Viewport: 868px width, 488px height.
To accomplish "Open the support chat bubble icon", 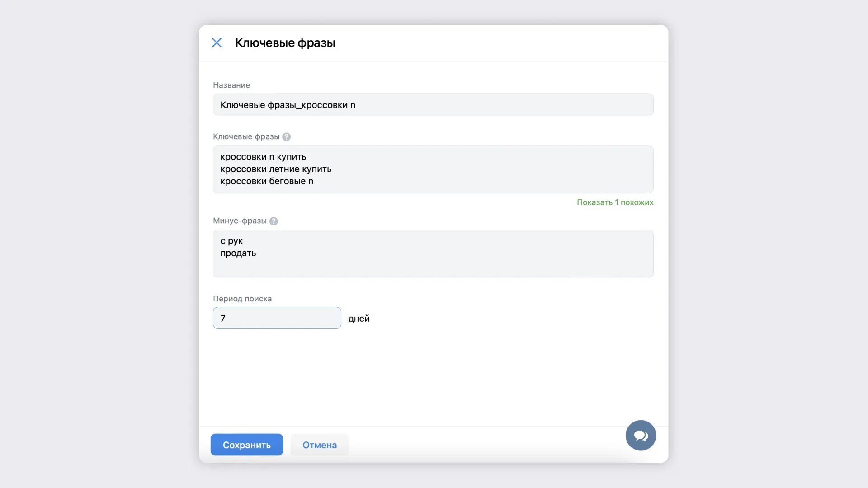I will coord(641,436).
